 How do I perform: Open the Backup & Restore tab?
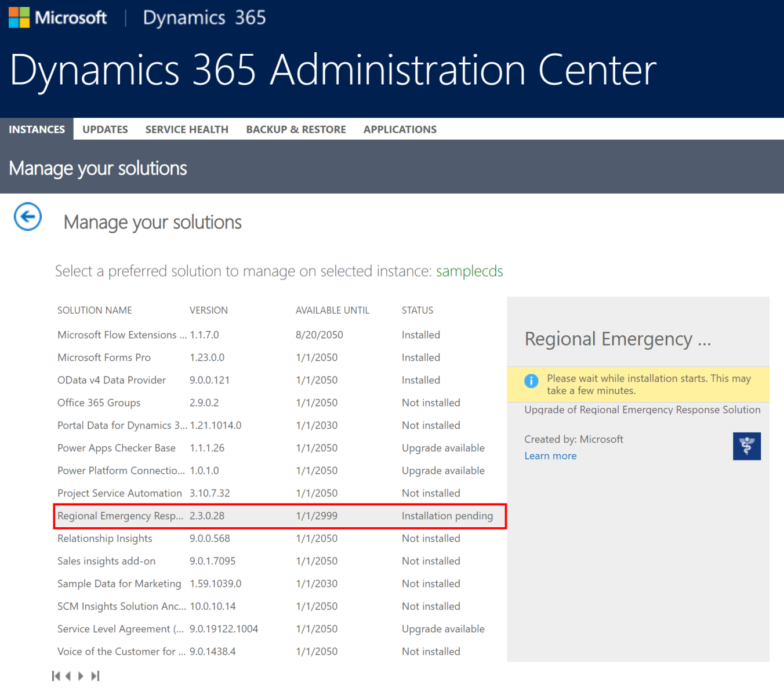pyautogui.click(x=296, y=129)
